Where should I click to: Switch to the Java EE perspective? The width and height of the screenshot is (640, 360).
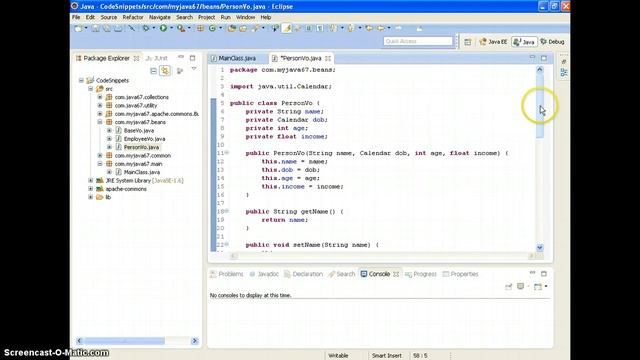tap(493, 42)
